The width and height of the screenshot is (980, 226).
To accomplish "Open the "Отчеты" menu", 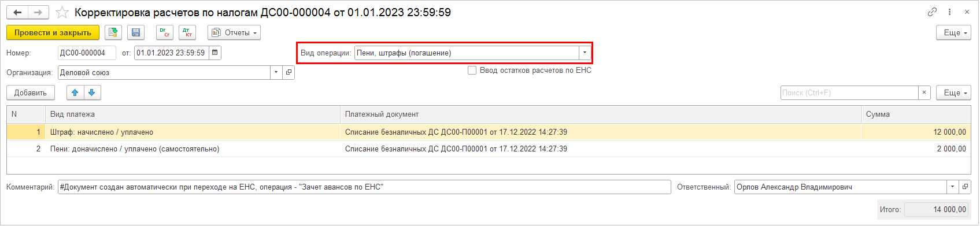I will click(x=234, y=32).
